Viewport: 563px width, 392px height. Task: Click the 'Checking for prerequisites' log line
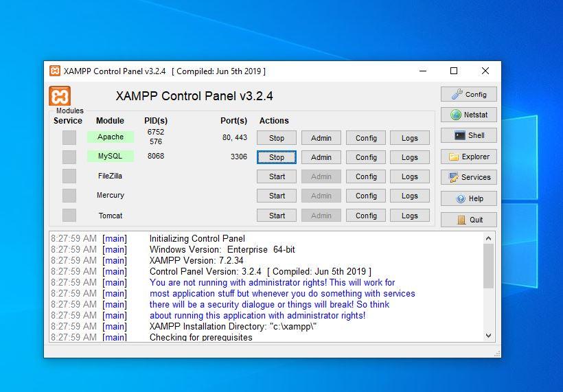coord(200,337)
